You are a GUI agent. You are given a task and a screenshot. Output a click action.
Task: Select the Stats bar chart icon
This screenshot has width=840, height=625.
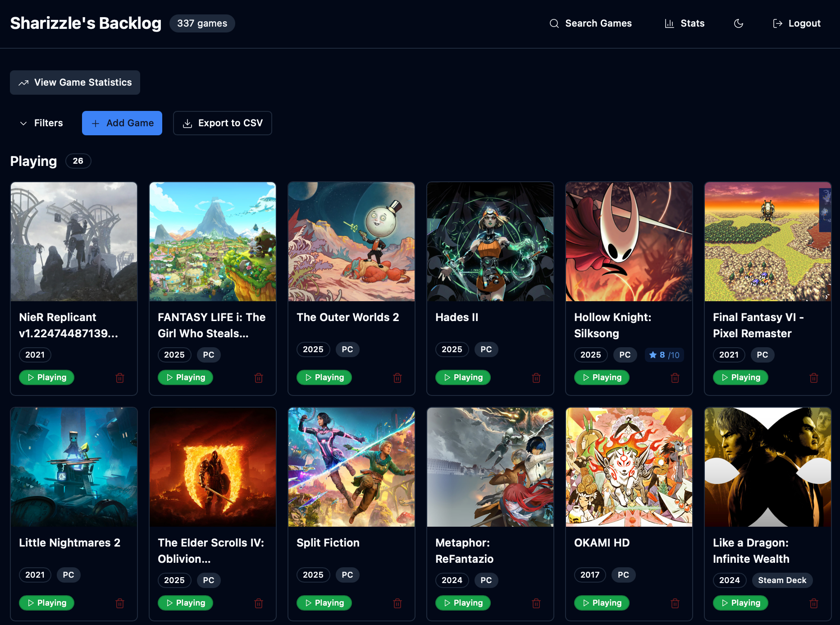[x=669, y=23]
